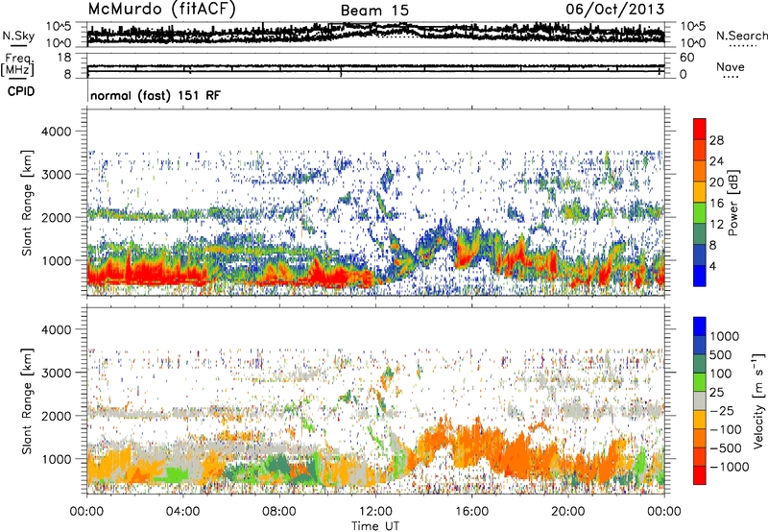Click the 16 tick on power colorbar
The width and height of the screenshot is (768, 532).
[x=716, y=204]
